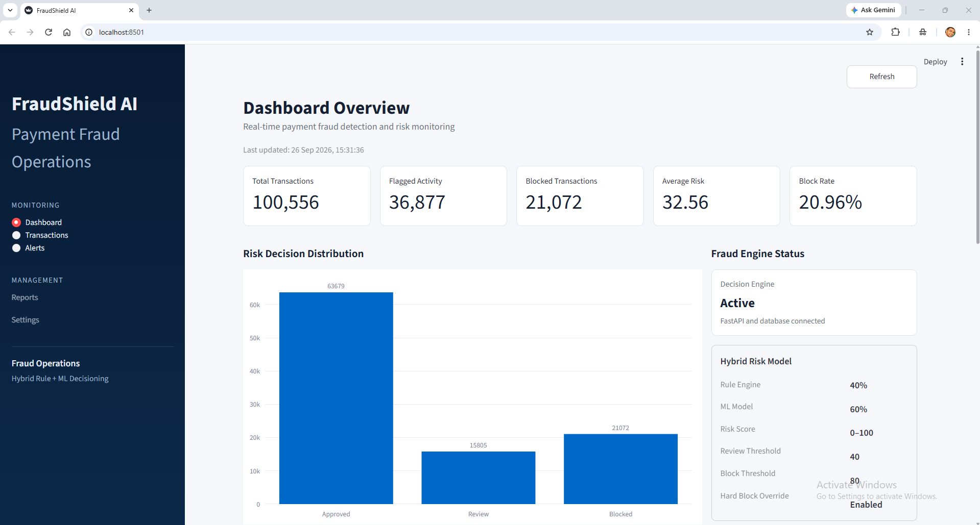Select the Dashboard radio option
The width and height of the screenshot is (980, 525).
37,222
